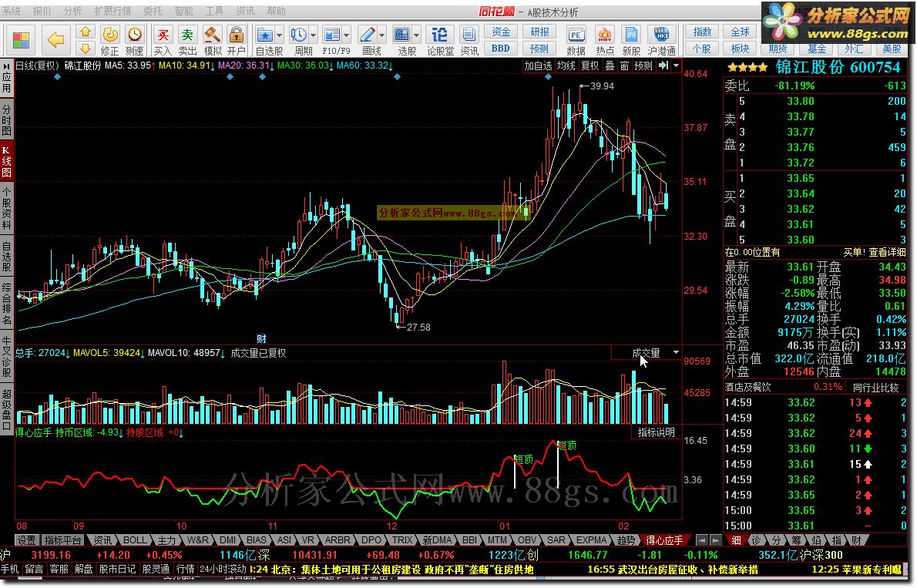Screen dimensions: 917x588
Task: Open the 系统 menu
Action: (11, 11)
